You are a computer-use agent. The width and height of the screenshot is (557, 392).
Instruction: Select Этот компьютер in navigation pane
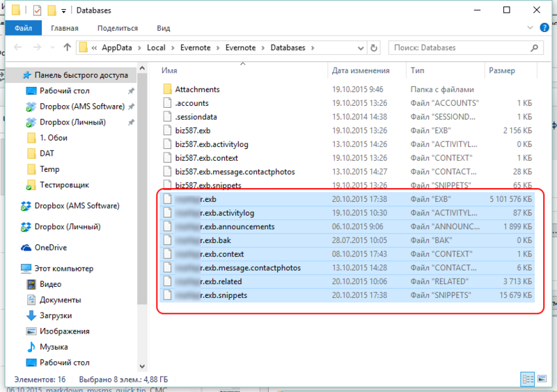click(63, 268)
